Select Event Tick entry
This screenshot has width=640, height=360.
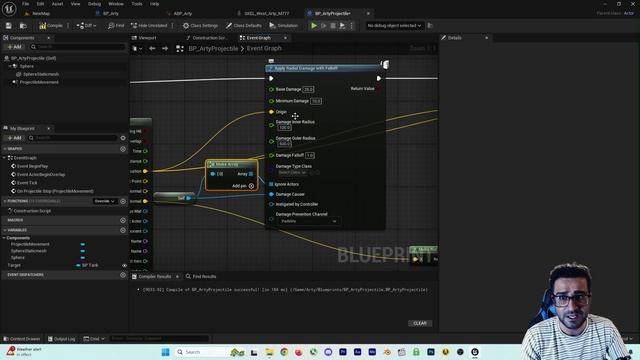27,183
